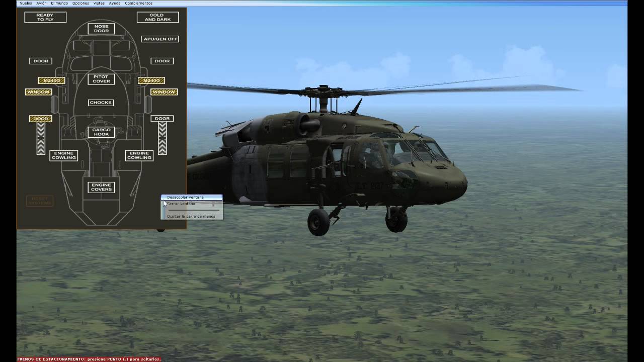Click the RESET SYSTEMS button

[40, 201]
